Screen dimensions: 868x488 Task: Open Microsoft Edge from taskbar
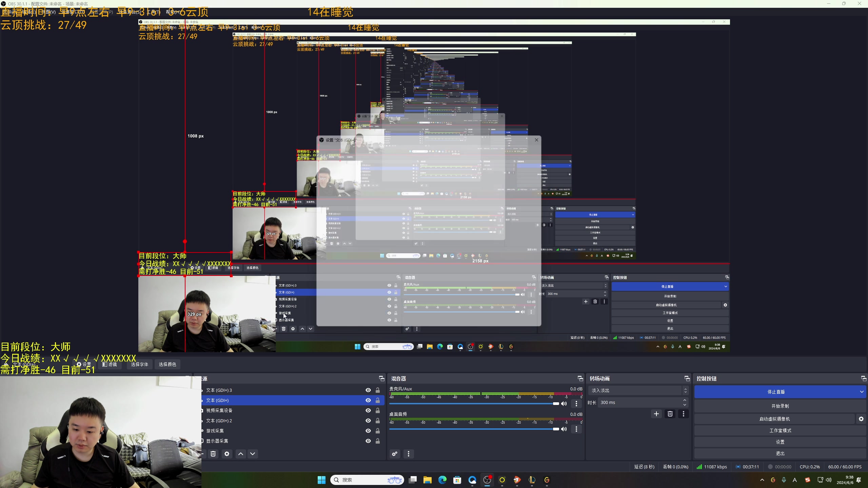[x=442, y=480]
